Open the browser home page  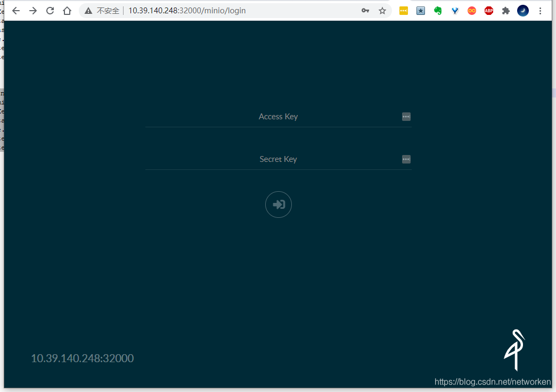click(x=67, y=11)
